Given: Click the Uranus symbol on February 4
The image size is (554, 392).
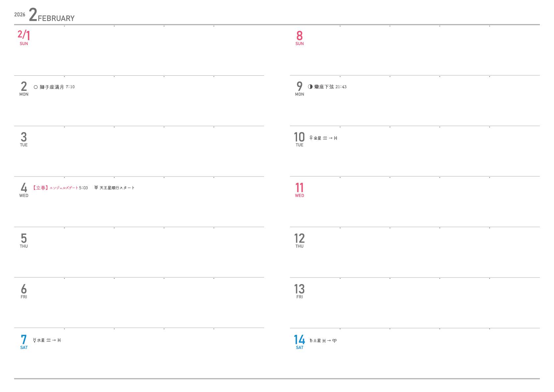Looking at the screenshot, I should pos(96,188).
